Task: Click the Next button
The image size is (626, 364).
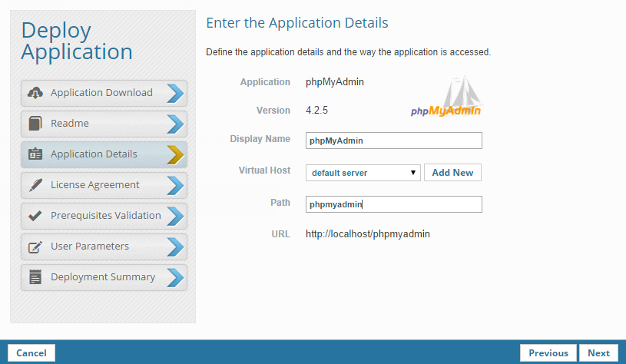Action: pyautogui.click(x=598, y=353)
